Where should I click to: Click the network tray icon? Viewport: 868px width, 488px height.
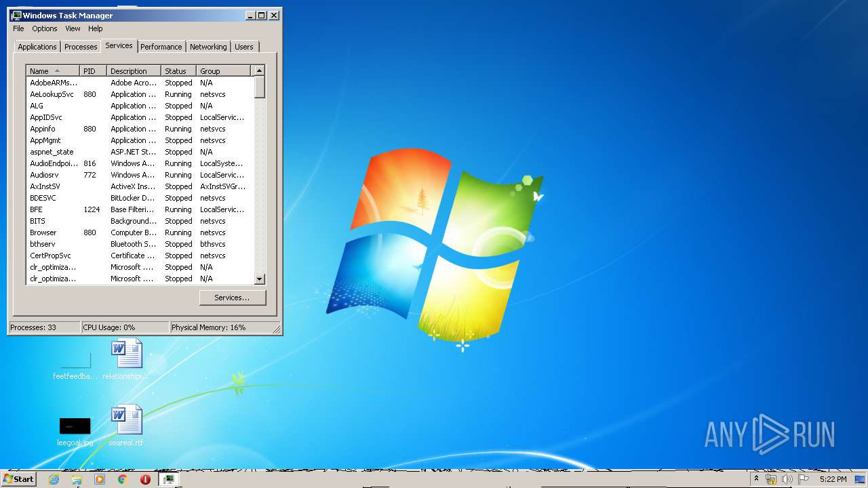tap(771, 479)
